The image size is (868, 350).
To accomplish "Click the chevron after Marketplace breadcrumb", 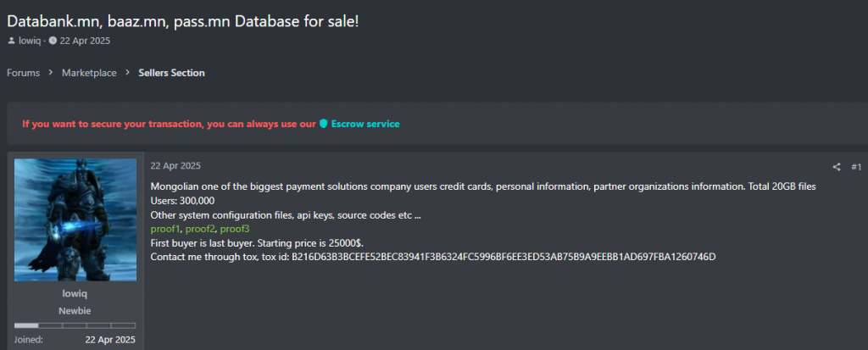I will click(x=127, y=73).
